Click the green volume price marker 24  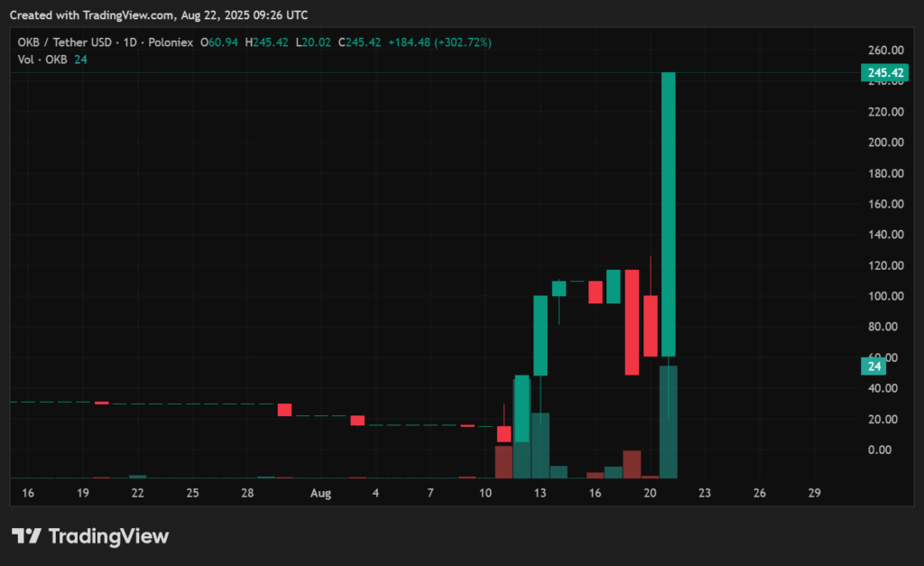click(x=873, y=367)
